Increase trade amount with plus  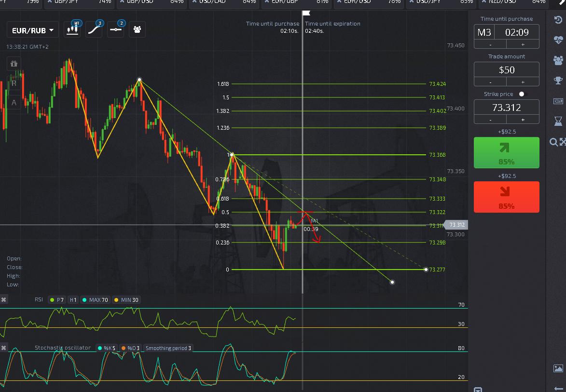(523, 82)
